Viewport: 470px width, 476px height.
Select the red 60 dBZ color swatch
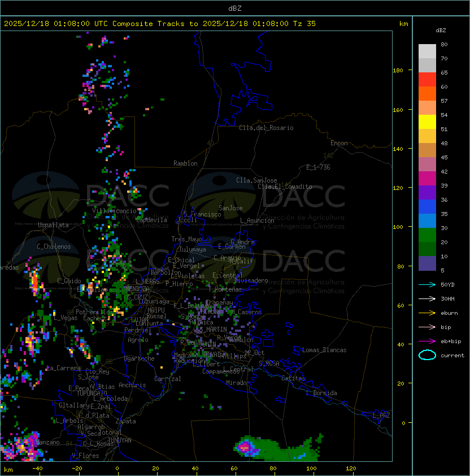427,80
